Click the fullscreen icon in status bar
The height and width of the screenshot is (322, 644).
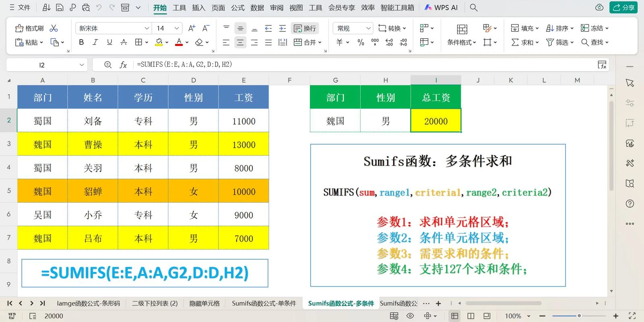(632, 316)
